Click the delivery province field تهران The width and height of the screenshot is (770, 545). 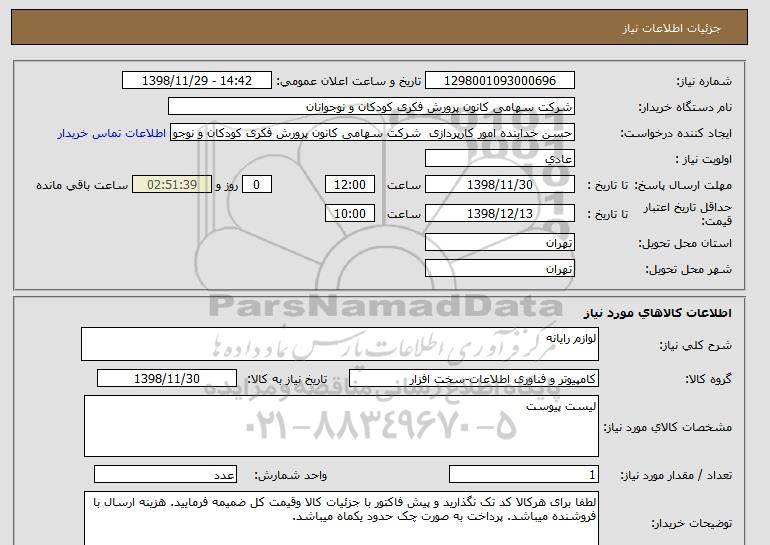[499, 243]
